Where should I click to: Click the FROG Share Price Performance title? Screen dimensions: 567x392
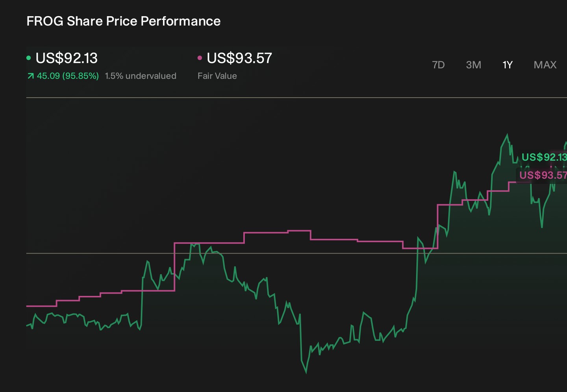(x=124, y=21)
